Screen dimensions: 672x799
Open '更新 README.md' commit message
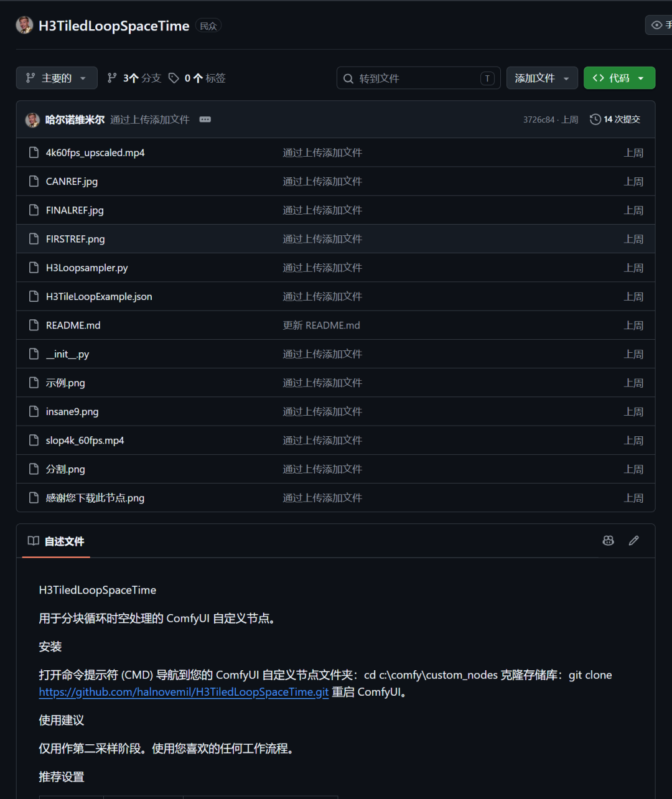pos(322,325)
